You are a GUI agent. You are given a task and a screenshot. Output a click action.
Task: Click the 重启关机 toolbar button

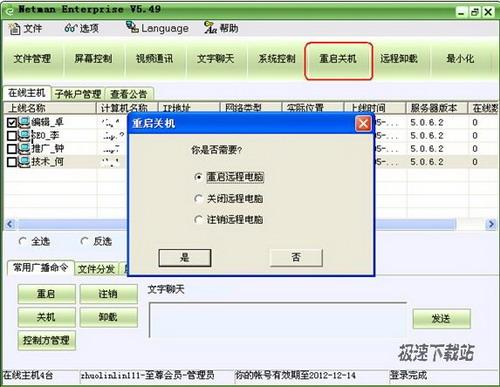338,61
